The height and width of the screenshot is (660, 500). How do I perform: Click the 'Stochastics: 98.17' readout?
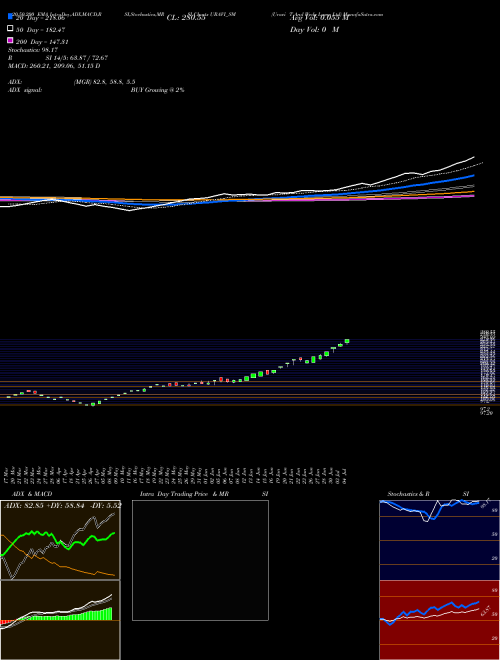click(33, 50)
